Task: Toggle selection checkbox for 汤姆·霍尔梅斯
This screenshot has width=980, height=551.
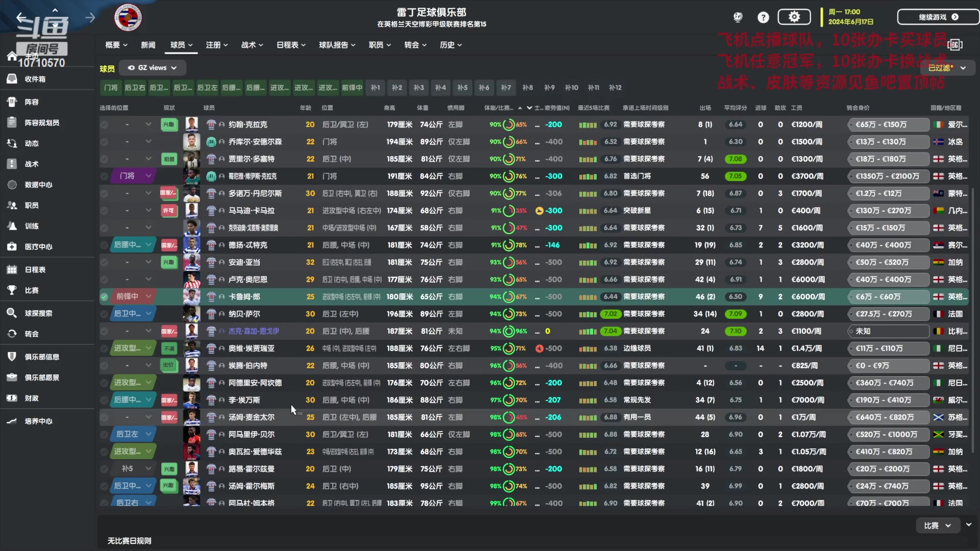Action: coord(104,486)
